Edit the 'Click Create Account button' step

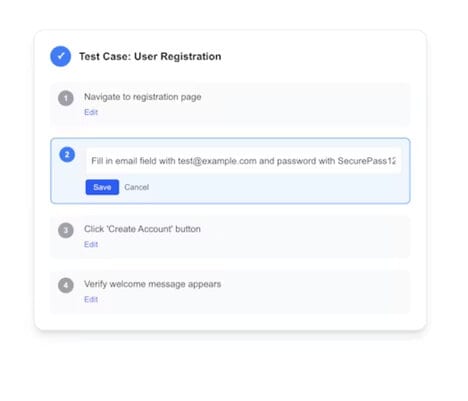pyautogui.click(x=91, y=244)
